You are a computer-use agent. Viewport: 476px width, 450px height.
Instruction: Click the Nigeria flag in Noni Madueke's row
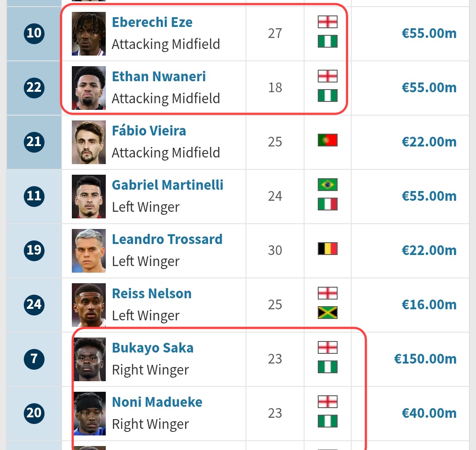click(x=327, y=421)
